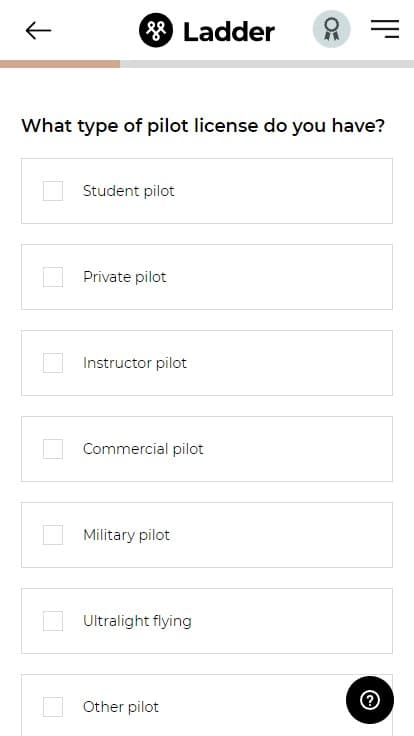Click the Ladder logo icon

click(156, 31)
